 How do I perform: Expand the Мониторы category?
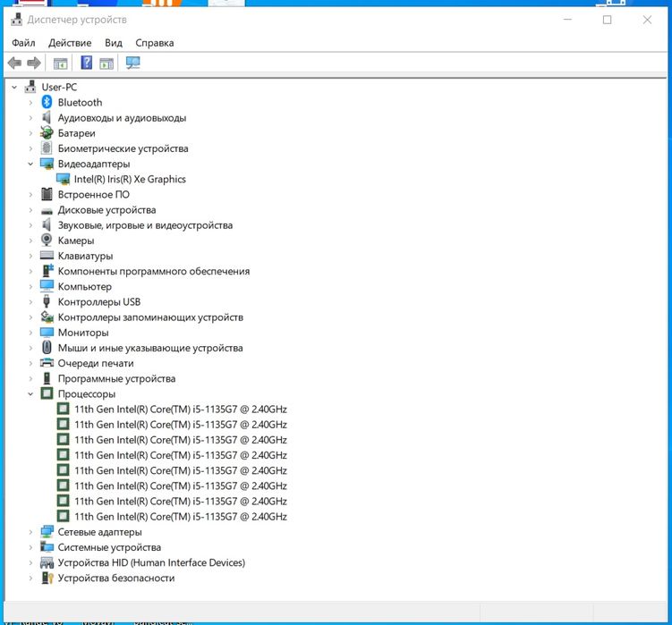[x=30, y=333]
